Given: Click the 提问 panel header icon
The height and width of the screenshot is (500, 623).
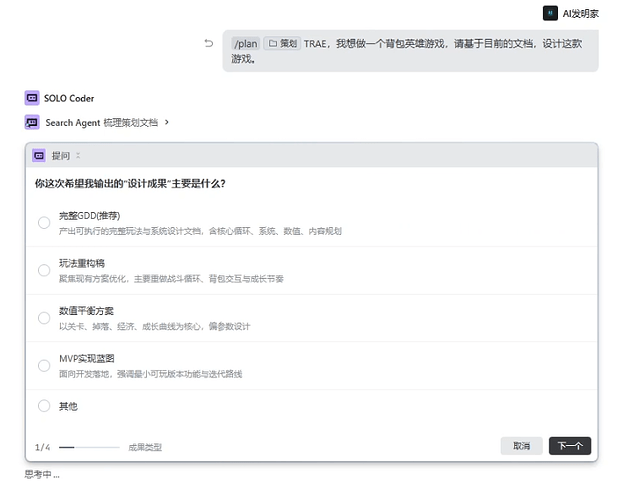Looking at the screenshot, I should [39, 156].
